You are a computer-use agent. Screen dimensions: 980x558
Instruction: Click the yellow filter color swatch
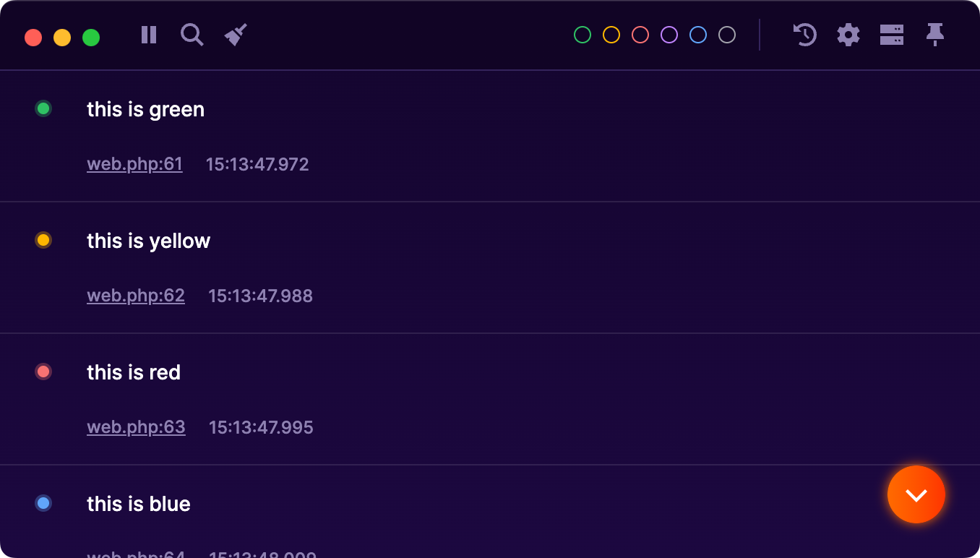click(610, 34)
